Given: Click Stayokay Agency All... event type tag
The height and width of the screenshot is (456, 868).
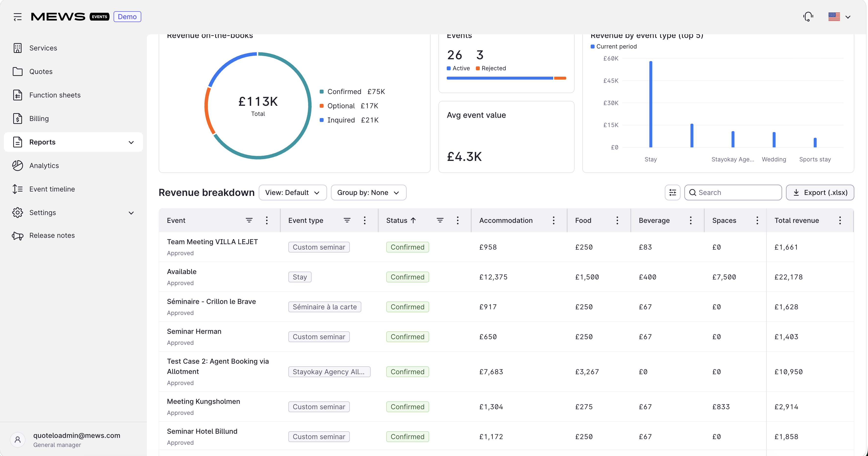Looking at the screenshot, I should tap(329, 372).
